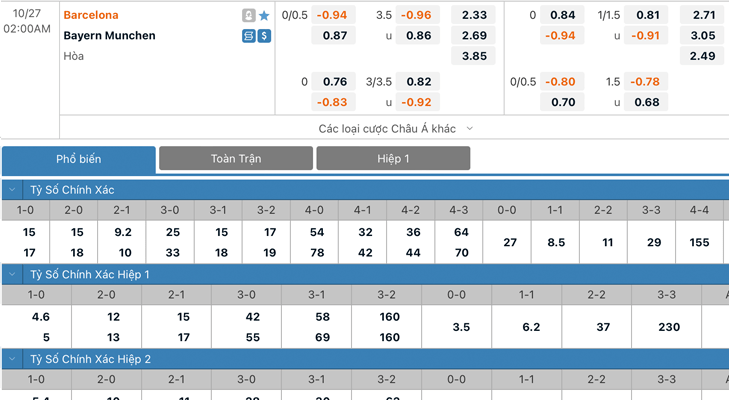Image resolution: width=729 pixels, height=400 pixels.
Task: Select the Phổ biến tab
Action: point(79,160)
